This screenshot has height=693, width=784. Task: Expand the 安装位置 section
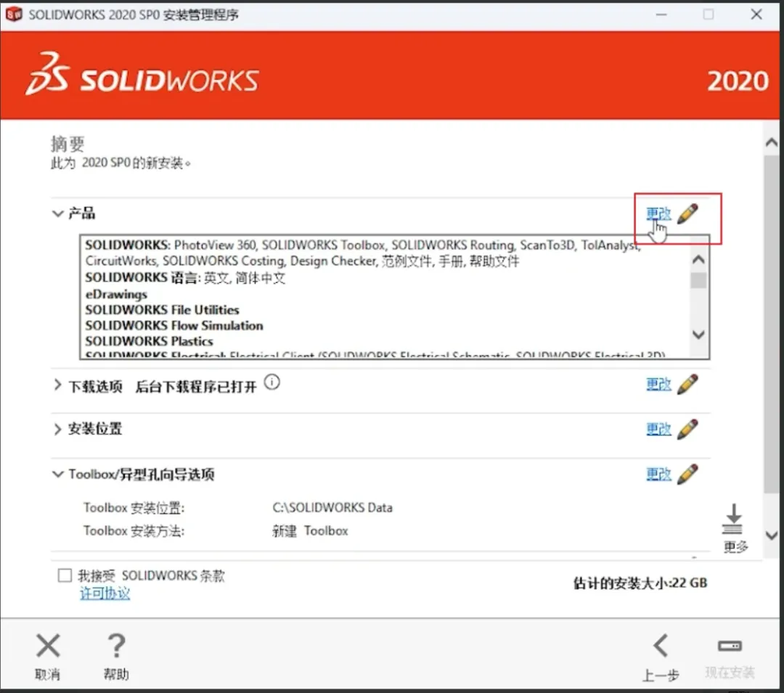pyautogui.click(x=57, y=429)
